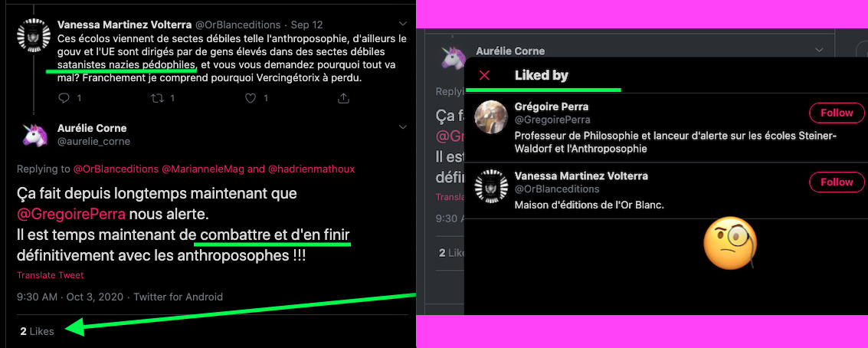
Task: Click Translate Tweet link
Action: click(51, 275)
